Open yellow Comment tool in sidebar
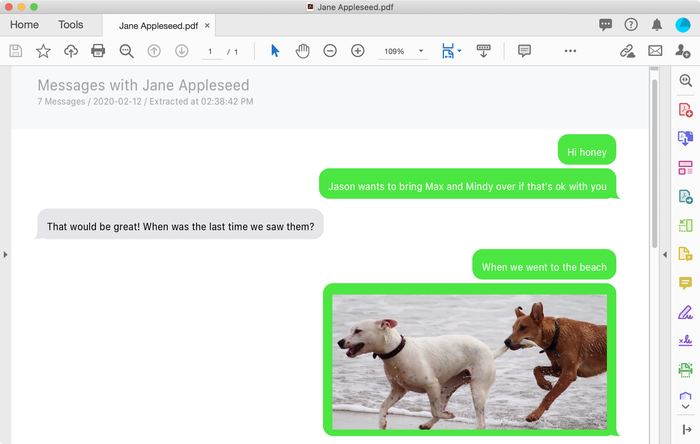 click(685, 283)
